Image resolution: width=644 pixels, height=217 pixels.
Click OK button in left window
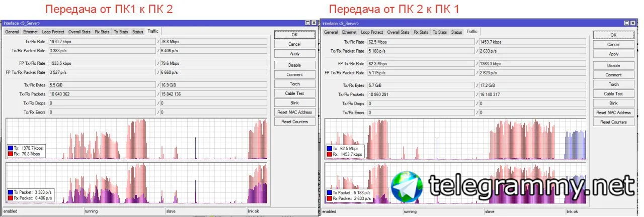tap(295, 34)
